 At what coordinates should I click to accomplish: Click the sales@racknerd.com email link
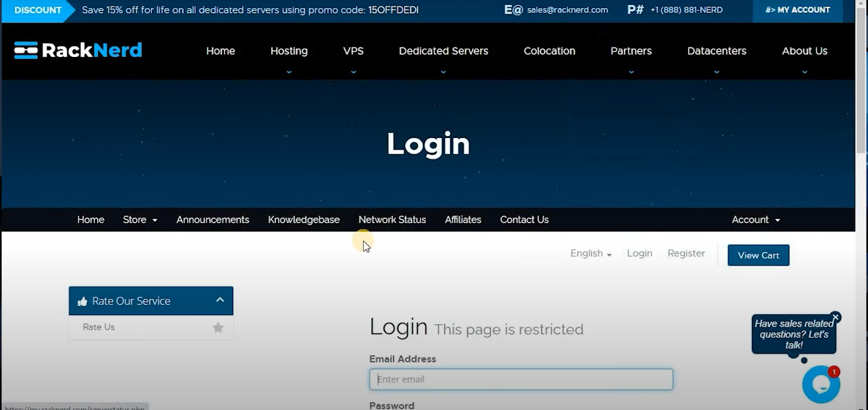pyautogui.click(x=567, y=10)
